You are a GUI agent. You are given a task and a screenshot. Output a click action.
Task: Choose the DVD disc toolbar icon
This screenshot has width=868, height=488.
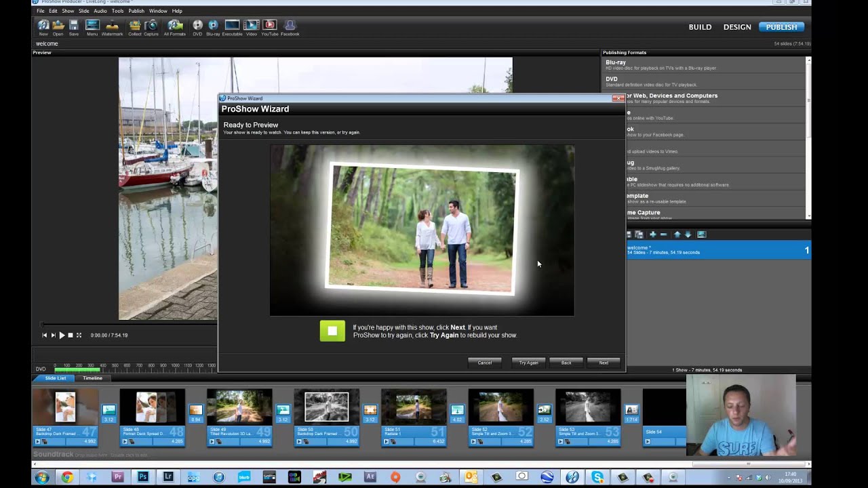click(x=197, y=26)
